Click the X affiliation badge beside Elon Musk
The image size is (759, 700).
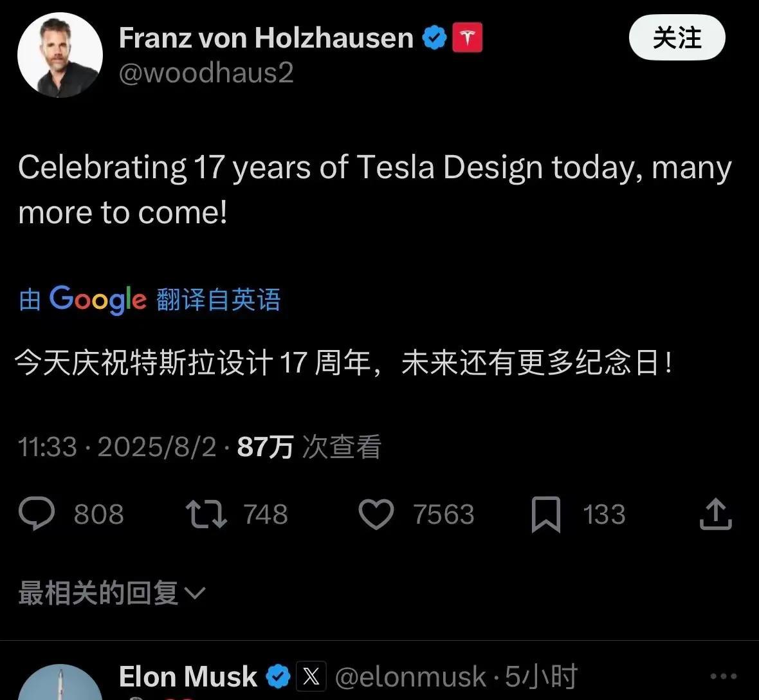point(311,677)
